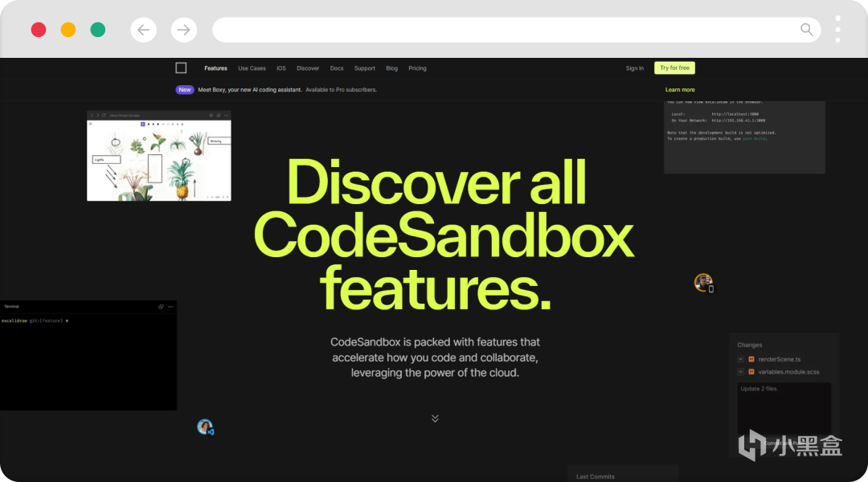Open the browser three-dot menu

tap(837, 30)
